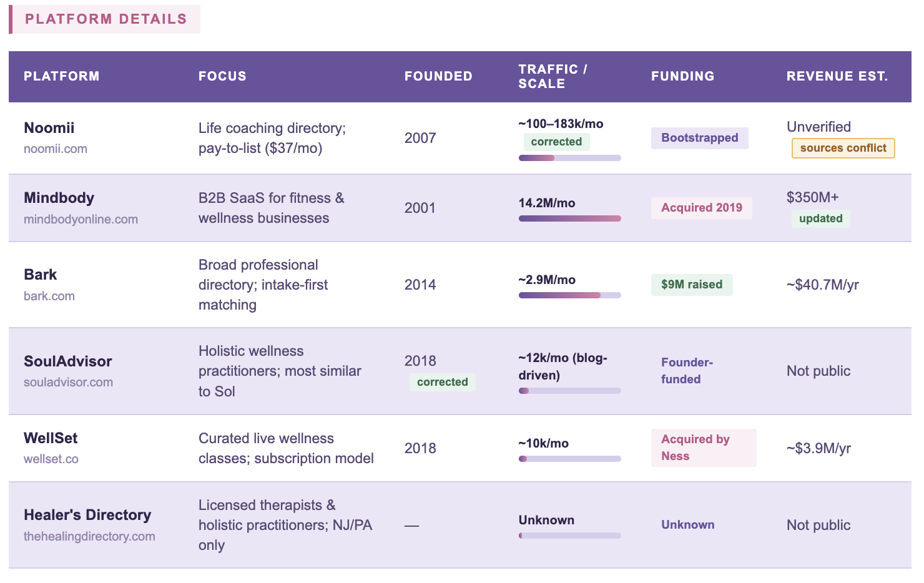Open souladvisor.com link
The image size is (924, 583).
point(68,383)
